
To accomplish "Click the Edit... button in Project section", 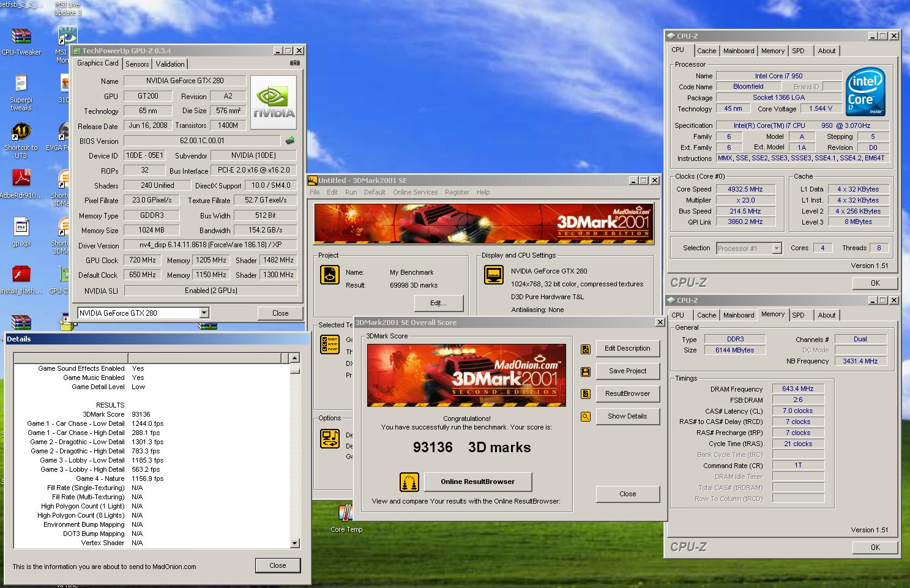I will pyautogui.click(x=438, y=303).
